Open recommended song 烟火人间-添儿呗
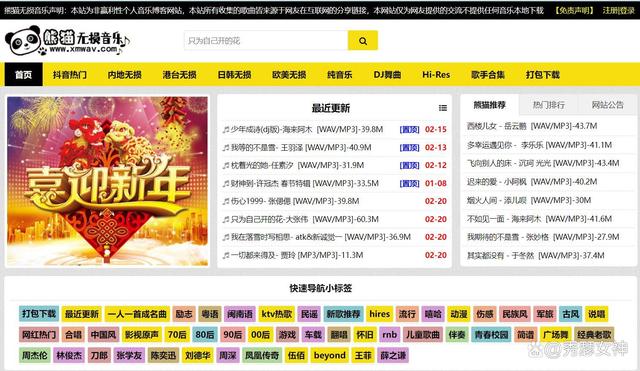The width and height of the screenshot is (640, 371). coord(529,200)
